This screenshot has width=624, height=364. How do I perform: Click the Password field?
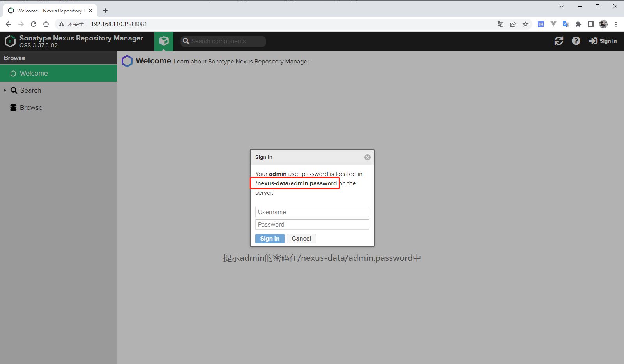[x=312, y=225]
